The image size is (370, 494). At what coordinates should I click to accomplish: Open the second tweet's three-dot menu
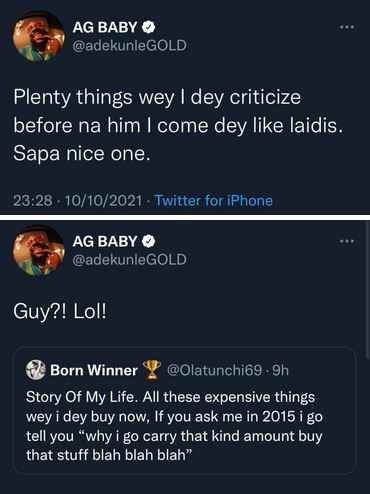tap(347, 241)
